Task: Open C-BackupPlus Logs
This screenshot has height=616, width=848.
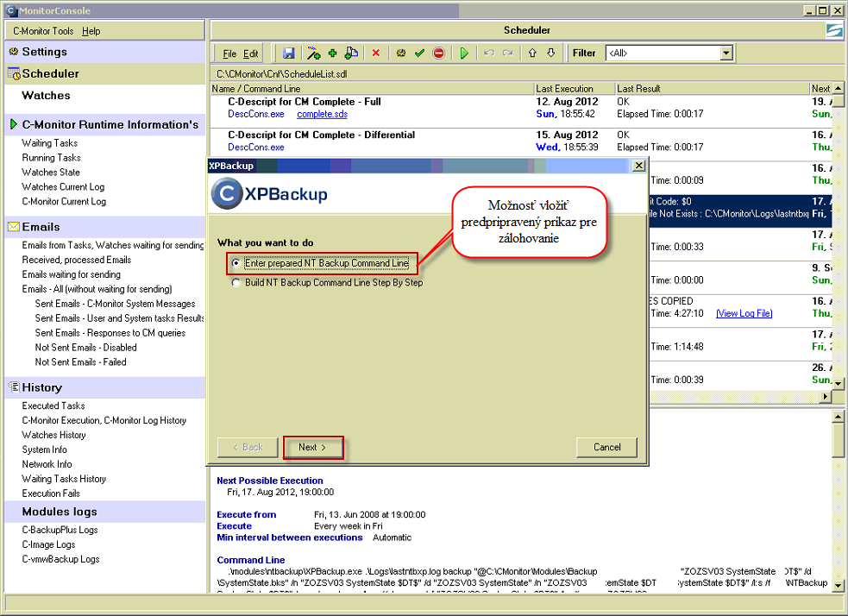Action: click(60, 531)
